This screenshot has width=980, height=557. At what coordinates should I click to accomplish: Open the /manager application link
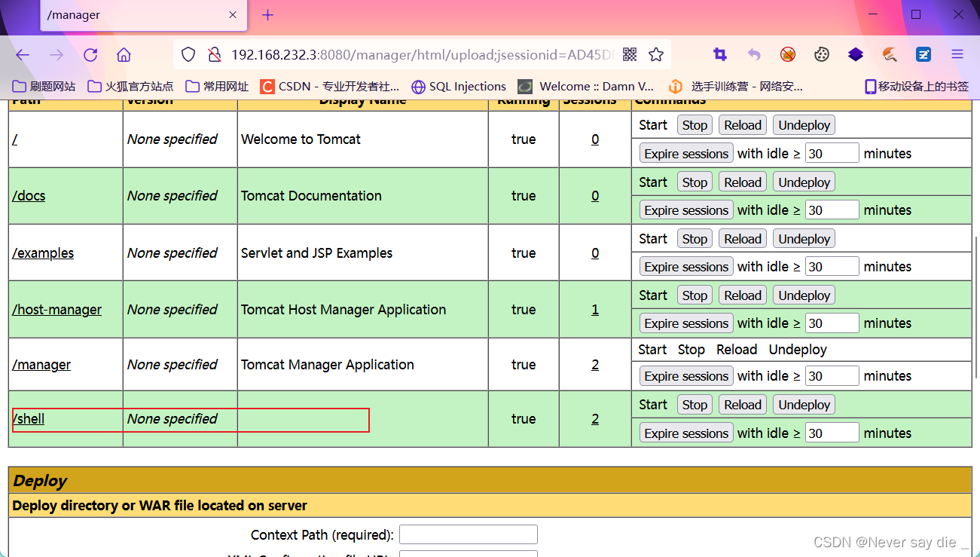[41, 365]
